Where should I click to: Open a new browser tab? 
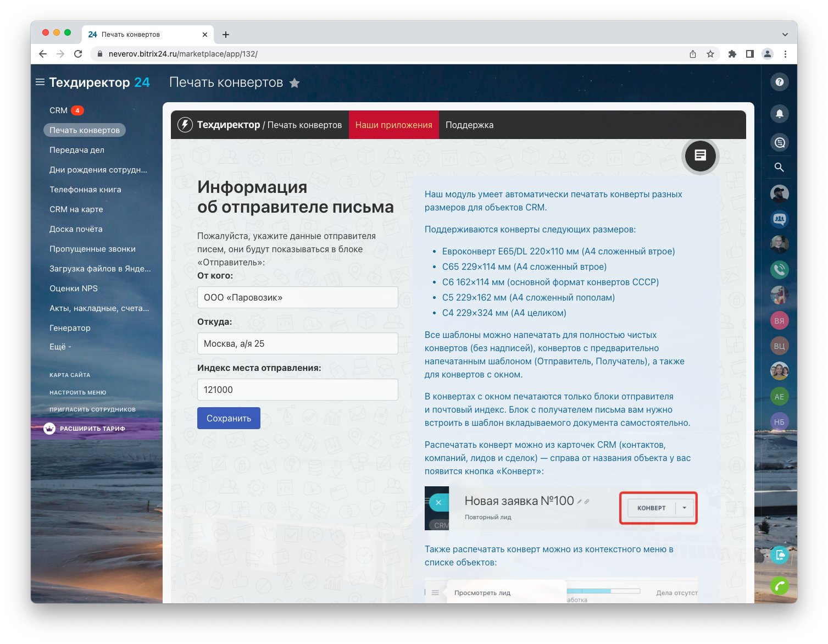click(x=226, y=35)
